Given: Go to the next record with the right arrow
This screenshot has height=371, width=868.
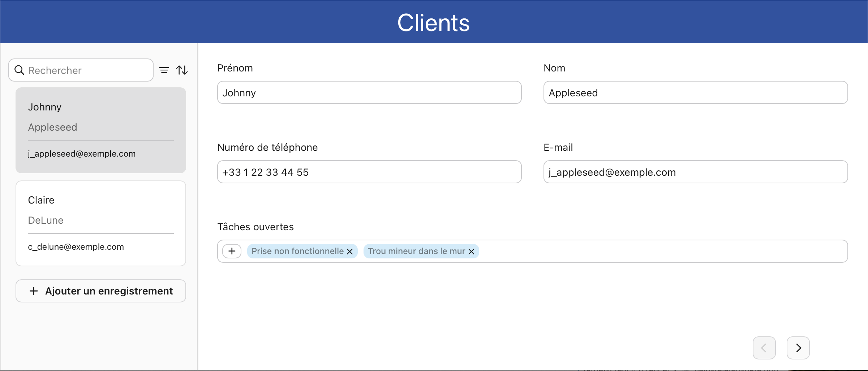Looking at the screenshot, I should [x=798, y=348].
